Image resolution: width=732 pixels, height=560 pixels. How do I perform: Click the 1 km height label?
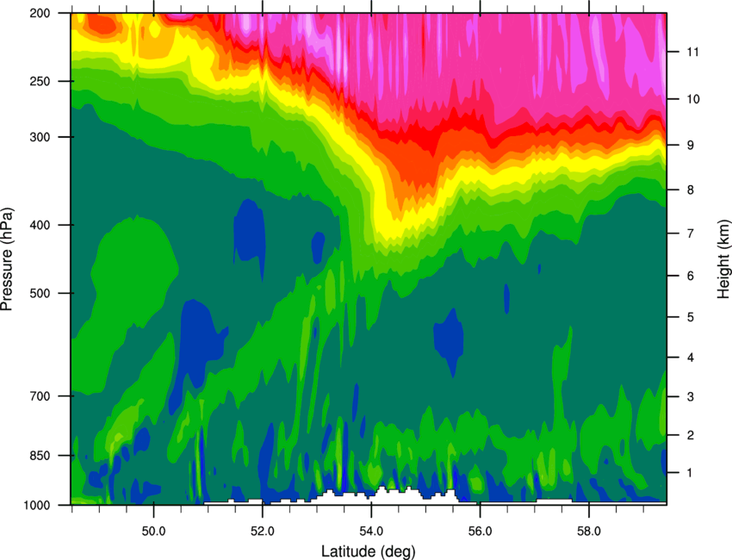click(691, 473)
